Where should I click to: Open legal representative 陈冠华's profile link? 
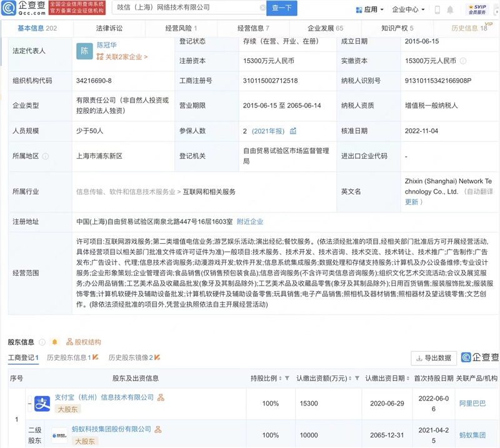tap(107, 45)
